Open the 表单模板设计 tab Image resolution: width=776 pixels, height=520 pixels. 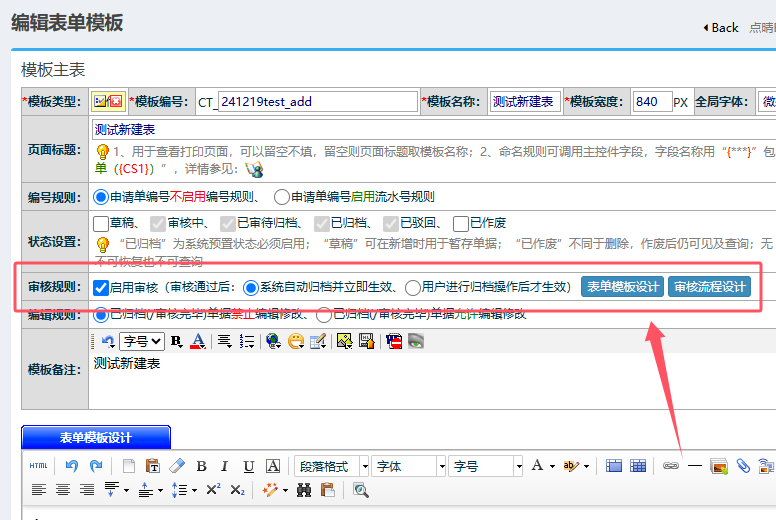(96, 437)
